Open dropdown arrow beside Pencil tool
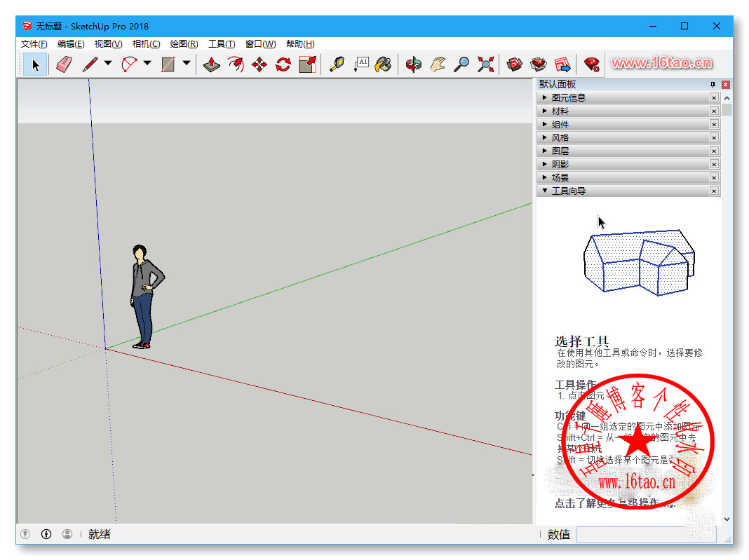Image resolution: width=749 pixels, height=560 pixels. pyautogui.click(x=108, y=64)
